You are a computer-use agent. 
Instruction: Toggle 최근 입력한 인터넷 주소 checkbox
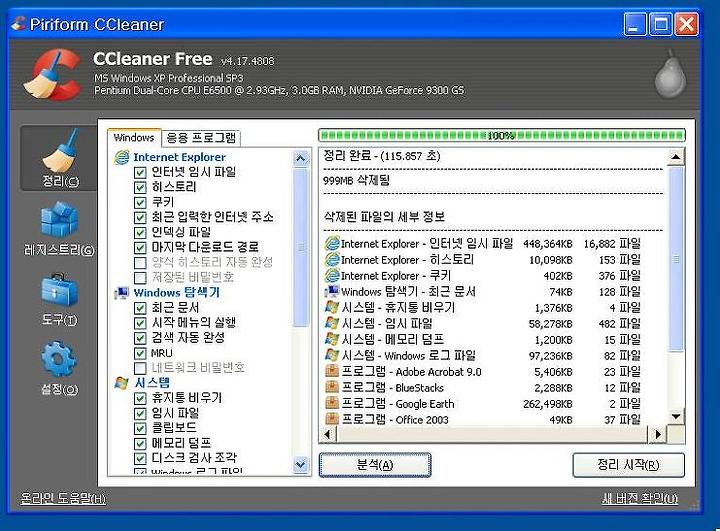click(140, 218)
